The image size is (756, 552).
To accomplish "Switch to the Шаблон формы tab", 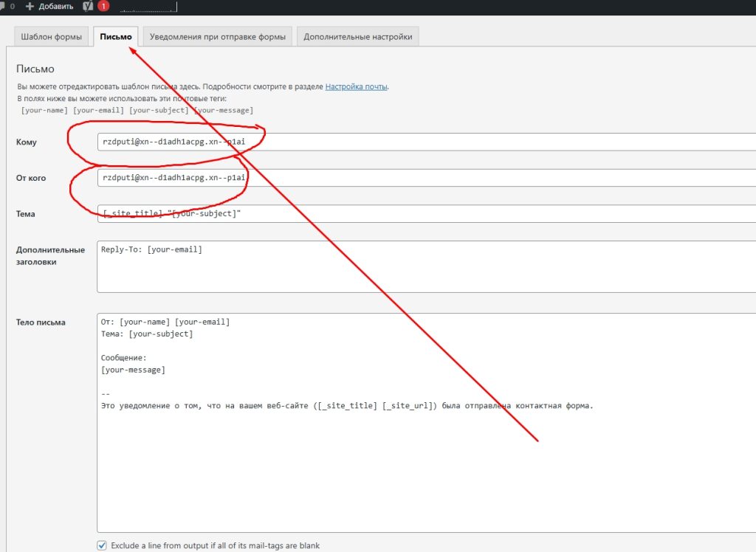I will point(51,37).
